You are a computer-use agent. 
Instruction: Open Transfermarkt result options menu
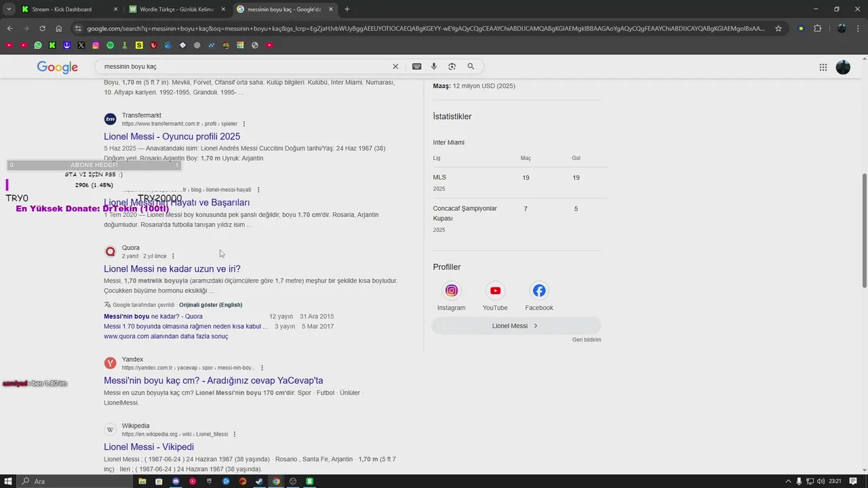coord(244,124)
